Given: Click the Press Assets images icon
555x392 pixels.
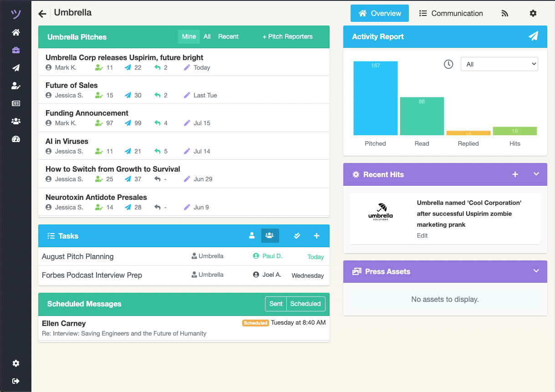Looking at the screenshot, I should coord(357,271).
